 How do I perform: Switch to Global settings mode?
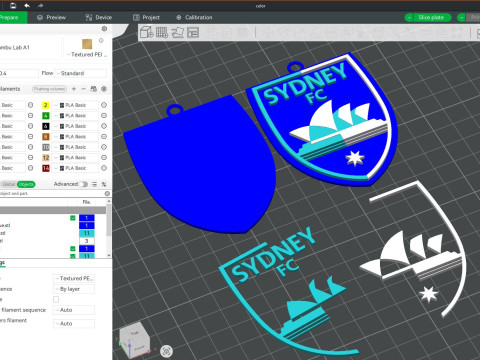coord(9,184)
